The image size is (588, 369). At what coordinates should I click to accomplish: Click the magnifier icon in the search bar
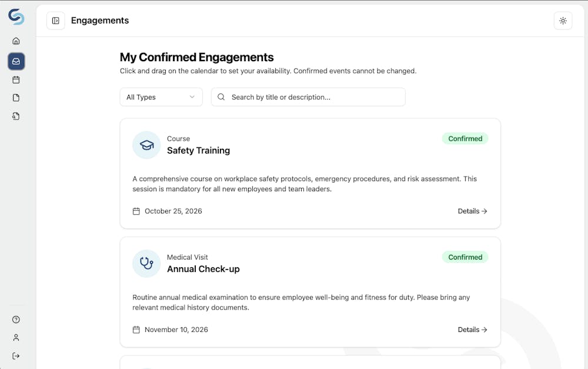(220, 97)
